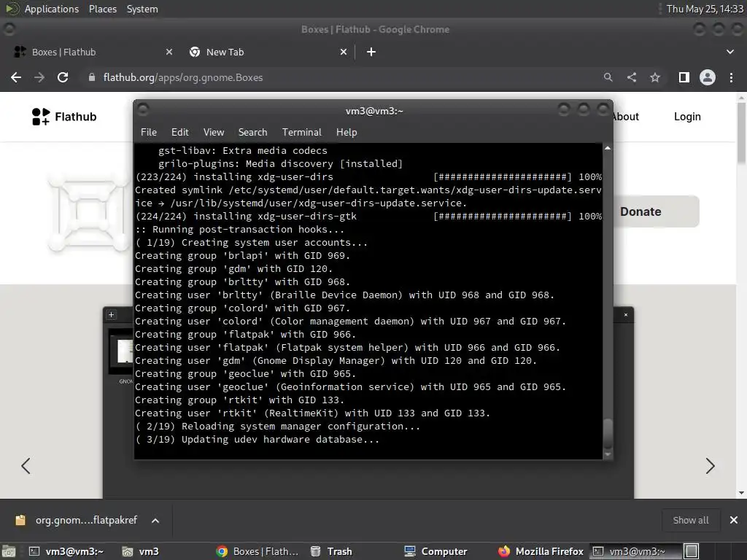747x560 pixels.
Task: Close the New Tab tab
Action: click(x=344, y=52)
